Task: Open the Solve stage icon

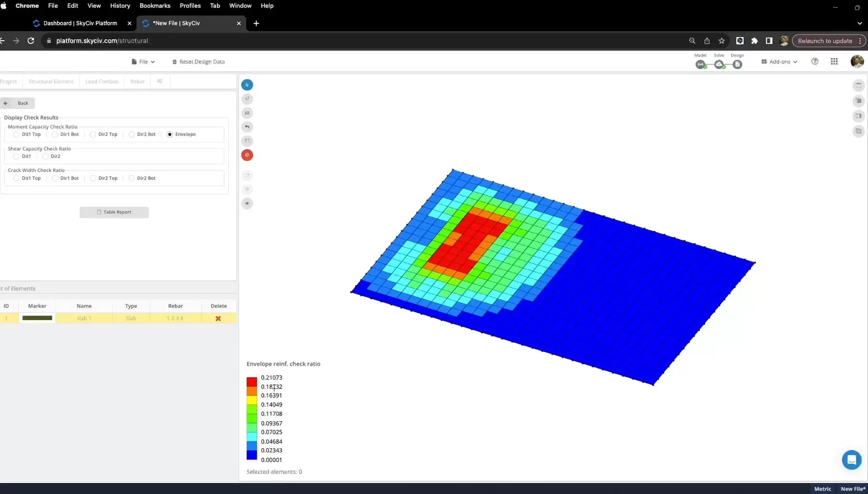Action: [719, 65]
